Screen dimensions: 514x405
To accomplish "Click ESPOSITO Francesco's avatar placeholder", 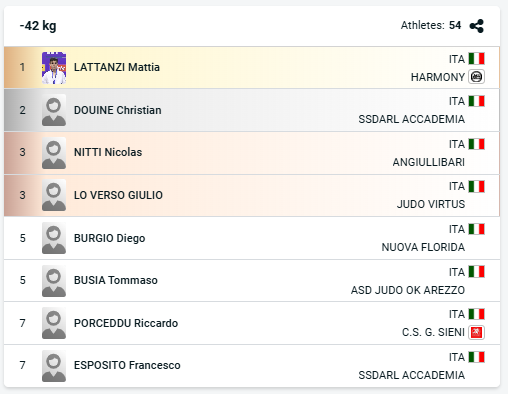I will click(54, 366).
